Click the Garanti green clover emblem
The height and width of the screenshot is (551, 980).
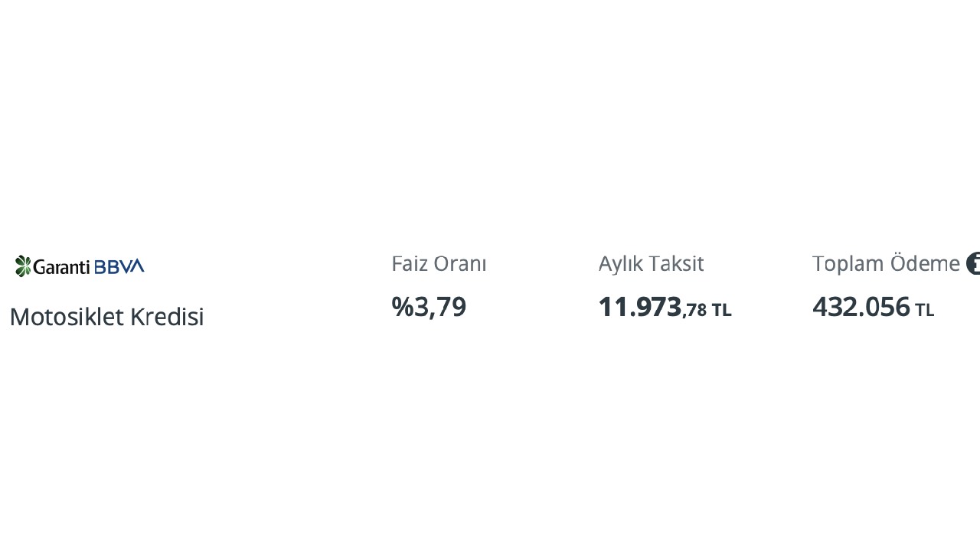[24, 266]
